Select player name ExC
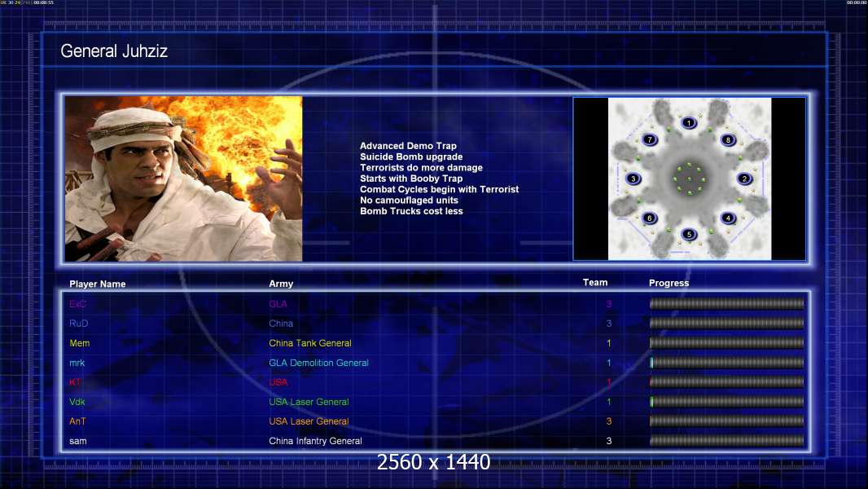The width and height of the screenshot is (868, 489). [77, 303]
